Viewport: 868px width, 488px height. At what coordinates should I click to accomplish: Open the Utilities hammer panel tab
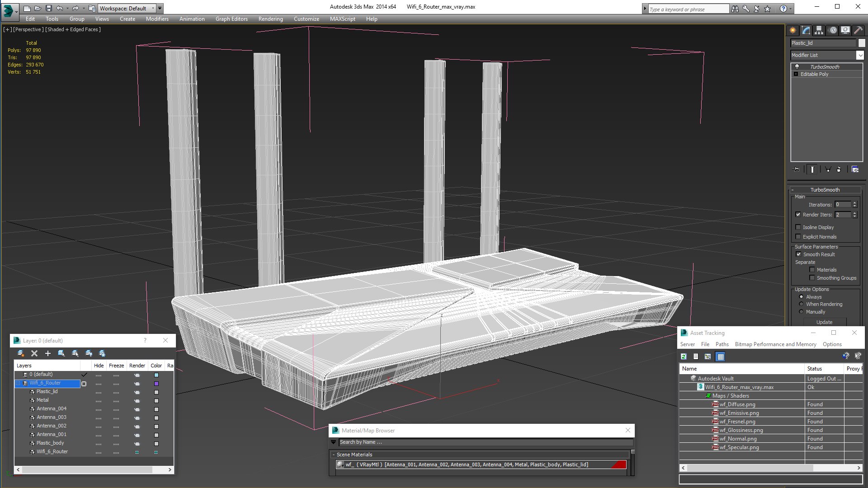[x=858, y=30]
